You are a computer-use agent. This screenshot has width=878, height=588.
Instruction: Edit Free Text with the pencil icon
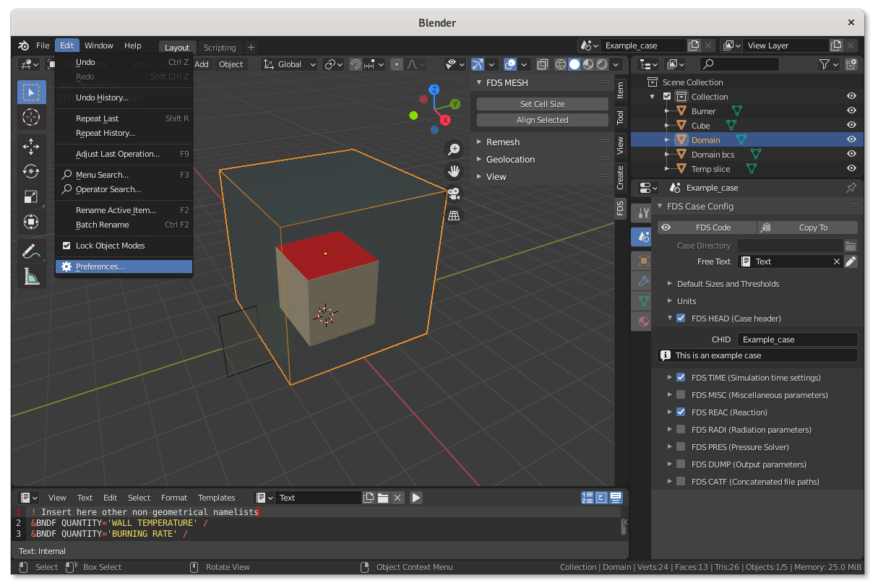(x=851, y=261)
